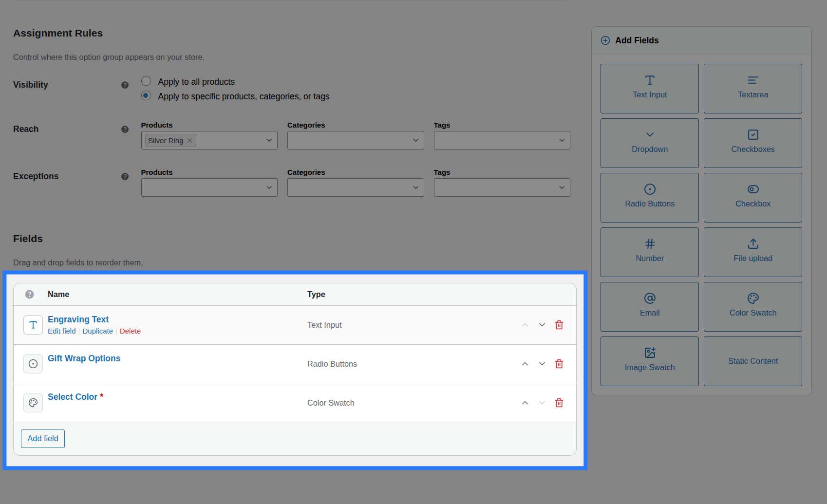Move Gift Wrap Options field down

[x=542, y=364]
